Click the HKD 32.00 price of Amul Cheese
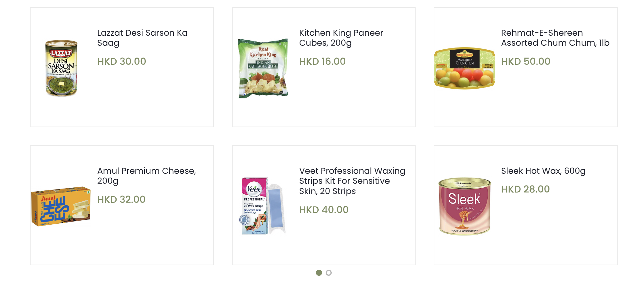This screenshot has height=290, width=644. 121,199
